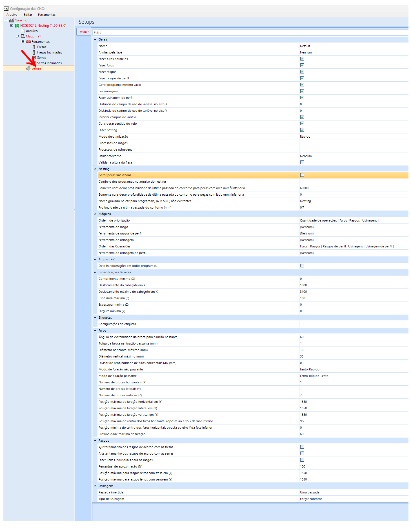Collapse the Maquina1 tree node
Viewport: 411px width, 532px height.
[17, 36]
